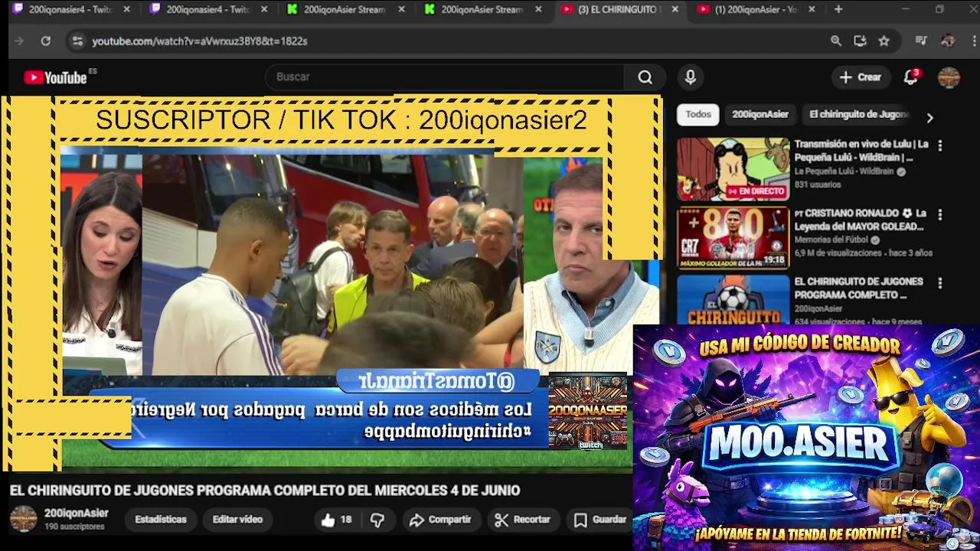Open the 200iqonAsier channel name link

[76, 514]
